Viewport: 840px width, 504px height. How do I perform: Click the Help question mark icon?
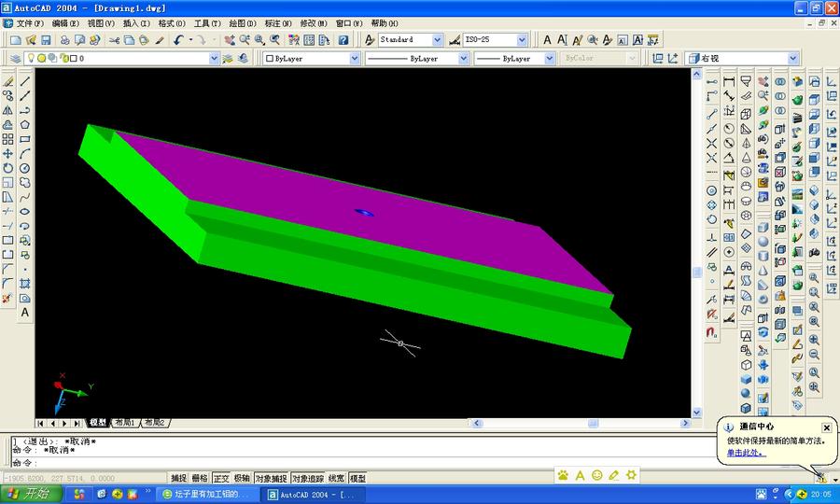tap(343, 39)
